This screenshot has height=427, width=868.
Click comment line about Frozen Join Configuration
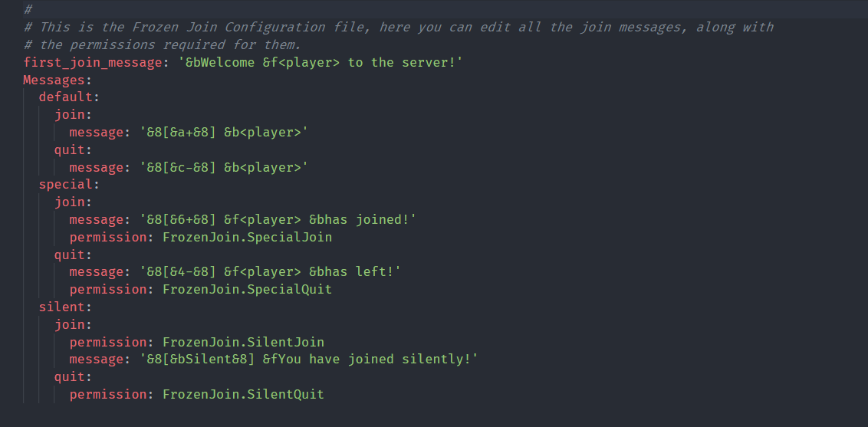click(x=399, y=27)
